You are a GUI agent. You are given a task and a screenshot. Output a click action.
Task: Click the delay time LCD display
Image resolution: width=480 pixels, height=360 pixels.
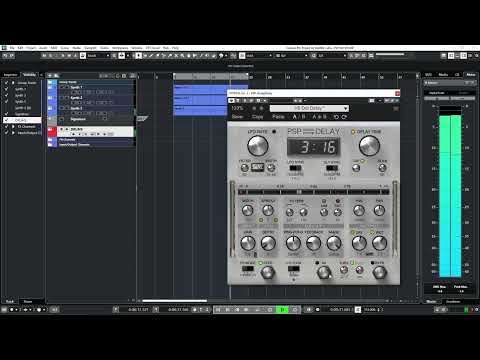pyautogui.click(x=314, y=147)
